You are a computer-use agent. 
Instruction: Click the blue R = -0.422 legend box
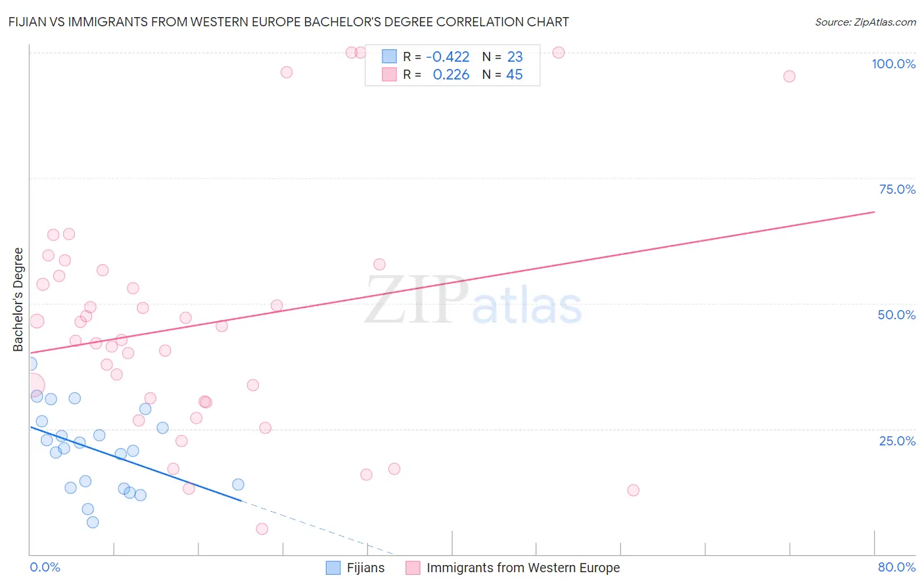[x=390, y=56]
